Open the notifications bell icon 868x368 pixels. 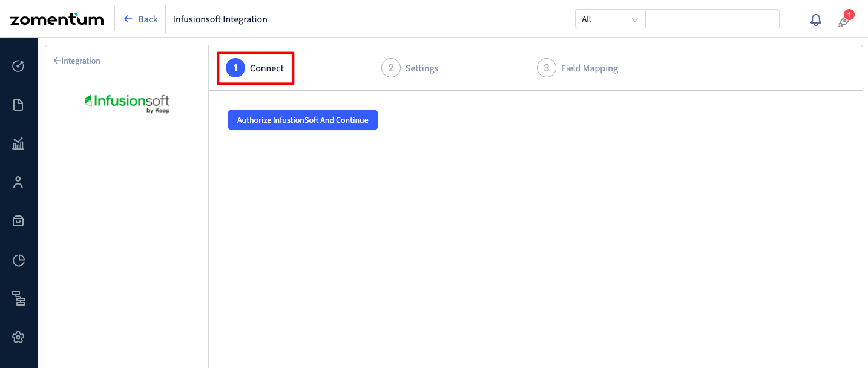(816, 19)
